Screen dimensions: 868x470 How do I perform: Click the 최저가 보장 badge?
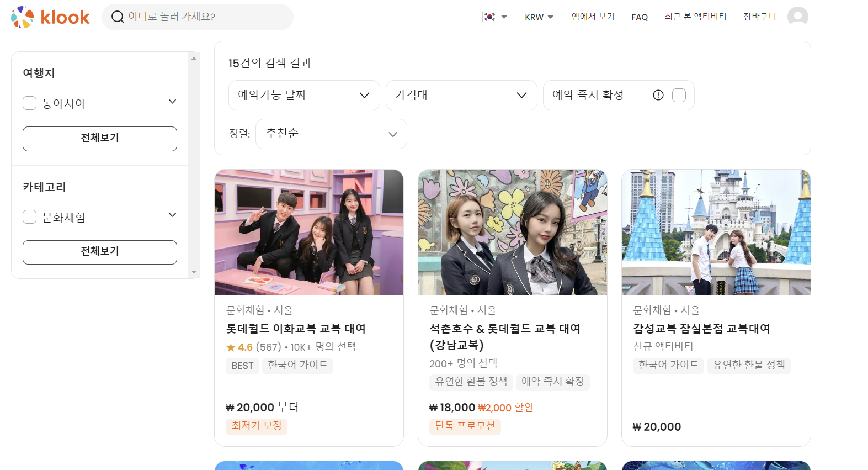click(257, 426)
